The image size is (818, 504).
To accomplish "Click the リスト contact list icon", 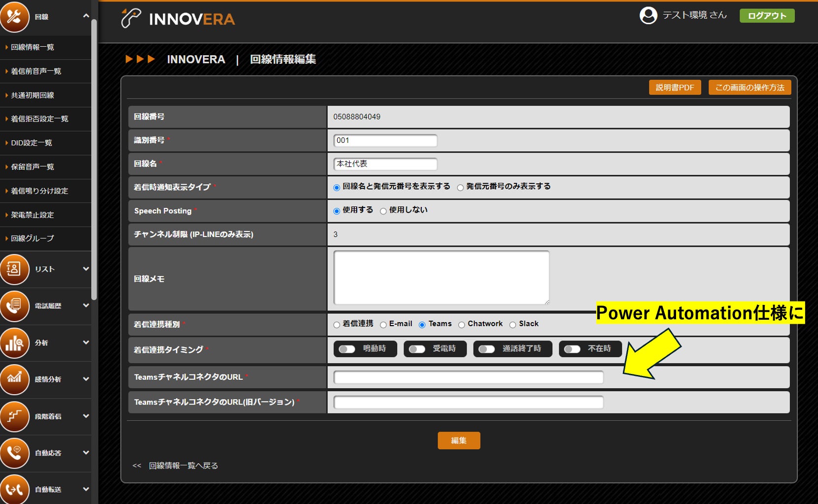I will click(14, 269).
